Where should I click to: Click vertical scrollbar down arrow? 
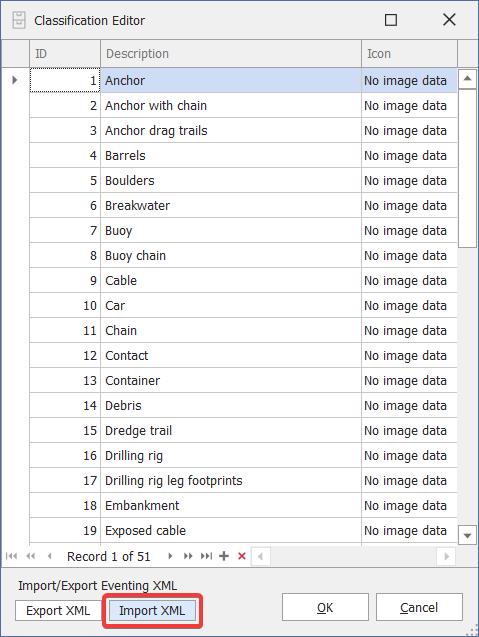pos(467,535)
